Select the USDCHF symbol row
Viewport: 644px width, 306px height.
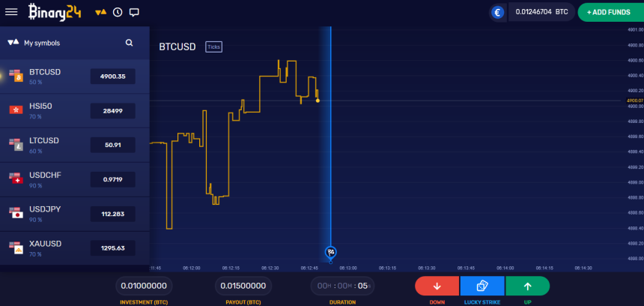(75, 180)
